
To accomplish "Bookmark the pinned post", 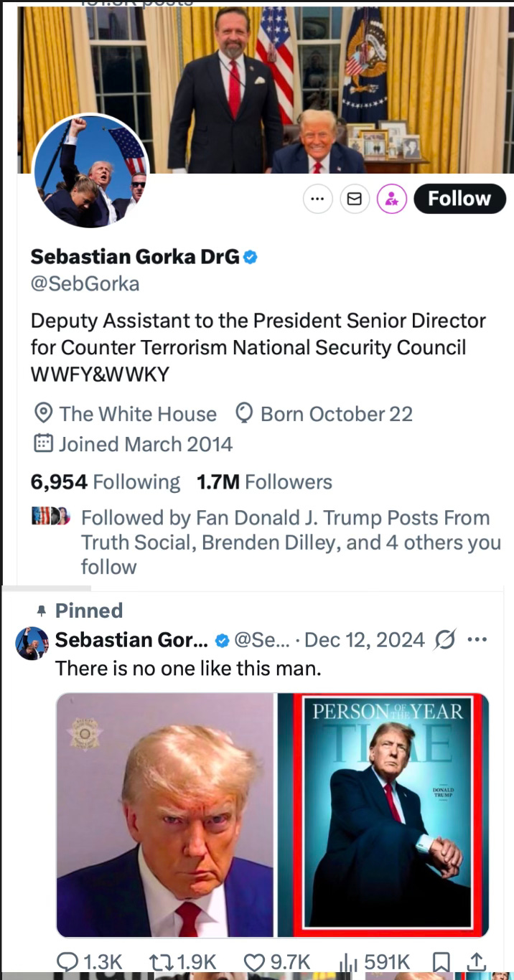I will (x=443, y=961).
